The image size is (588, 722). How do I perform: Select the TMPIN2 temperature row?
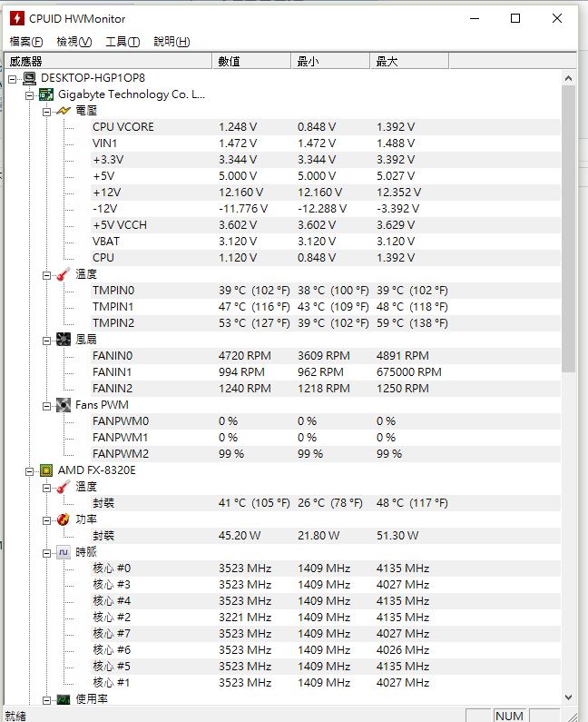(x=325, y=323)
